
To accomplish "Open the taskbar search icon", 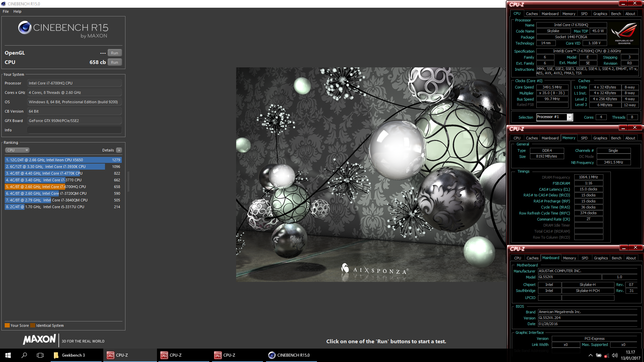I will [x=24, y=355].
